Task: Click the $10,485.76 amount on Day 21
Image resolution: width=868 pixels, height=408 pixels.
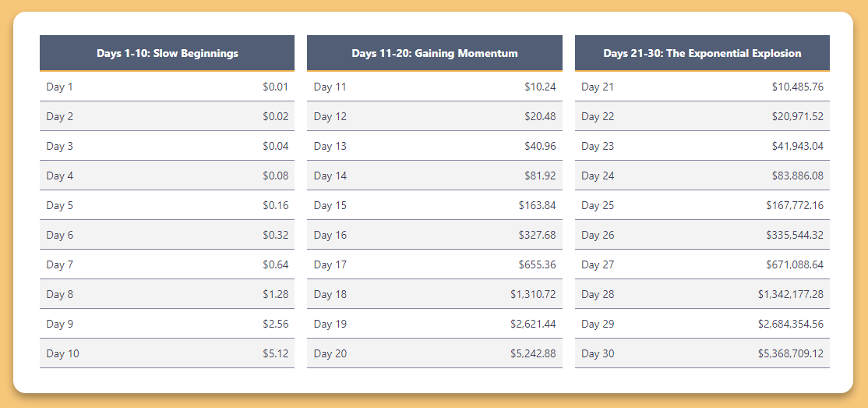Action: 798,87
